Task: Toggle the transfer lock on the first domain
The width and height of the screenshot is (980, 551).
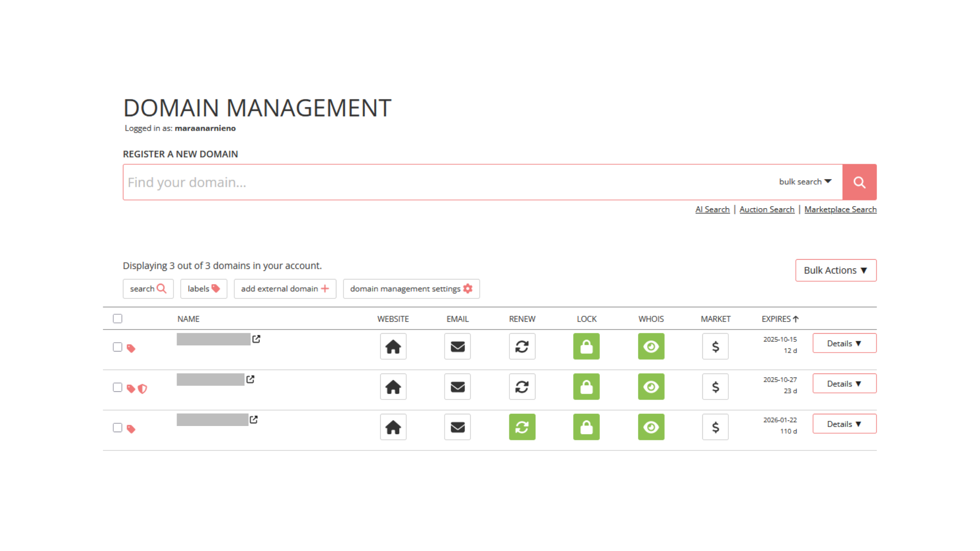Action: [x=586, y=346]
